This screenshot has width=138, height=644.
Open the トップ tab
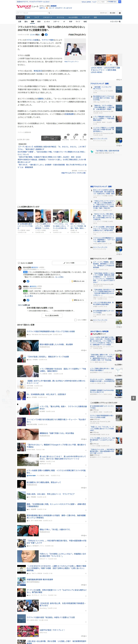(x=20, y=17)
